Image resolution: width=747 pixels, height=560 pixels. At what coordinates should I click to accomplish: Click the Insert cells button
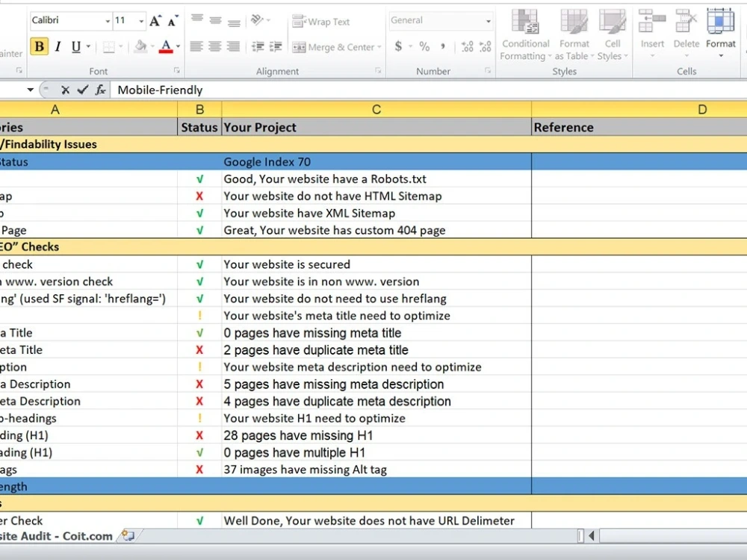pyautogui.click(x=652, y=34)
